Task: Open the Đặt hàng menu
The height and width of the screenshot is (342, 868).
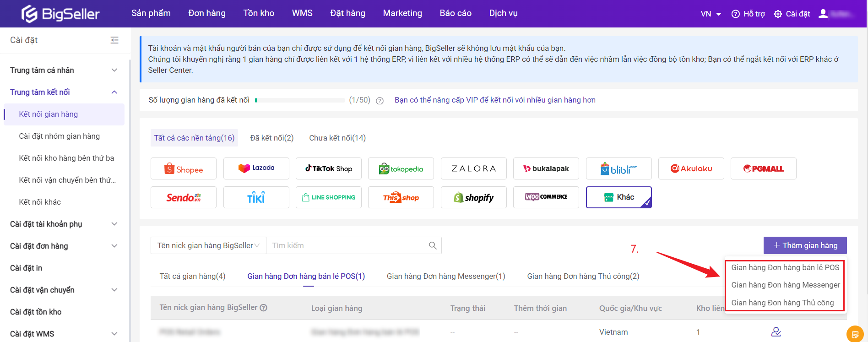Action: [347, 13]
